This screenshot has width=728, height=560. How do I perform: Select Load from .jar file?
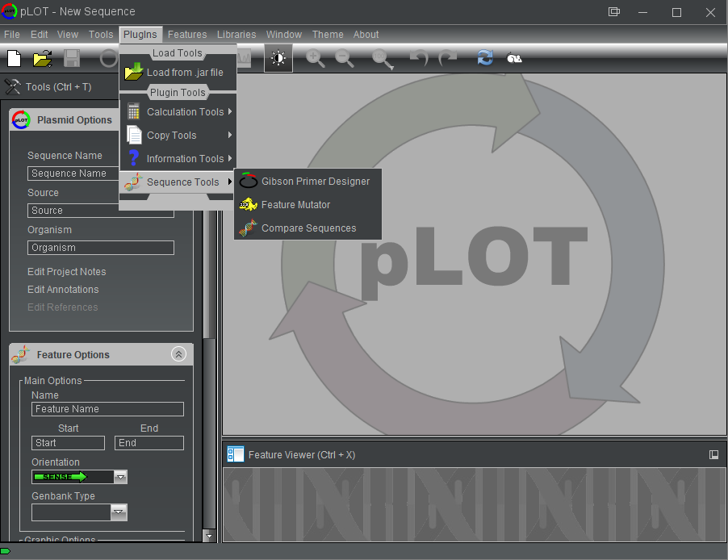point(184,73)
